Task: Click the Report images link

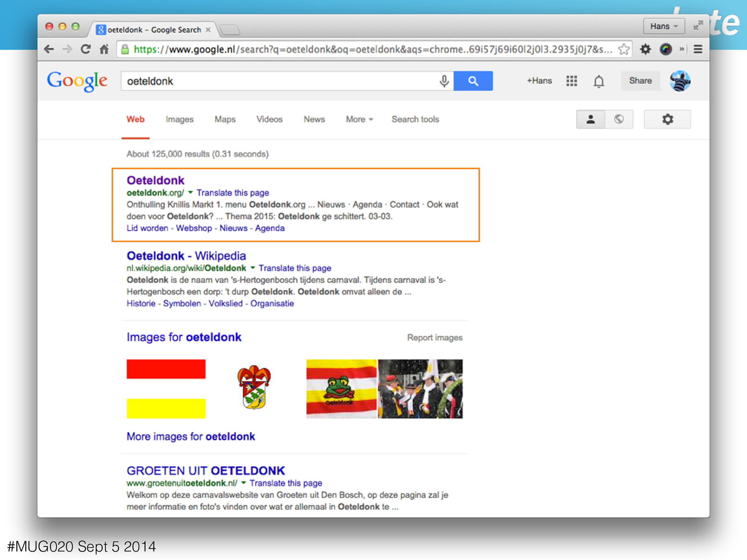Action: click(x=435, y=337)
